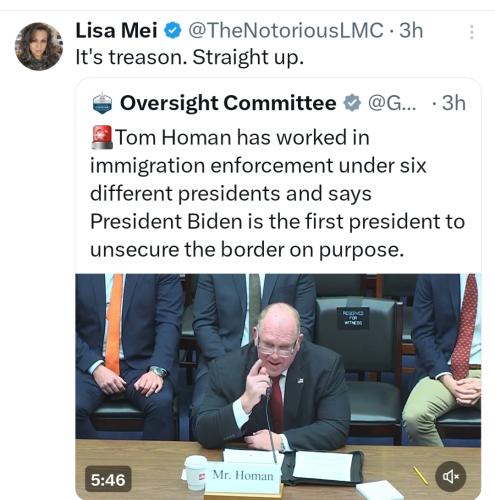
Task: Click the Oversight Committee avatar icon
Action: click(102, 103)
